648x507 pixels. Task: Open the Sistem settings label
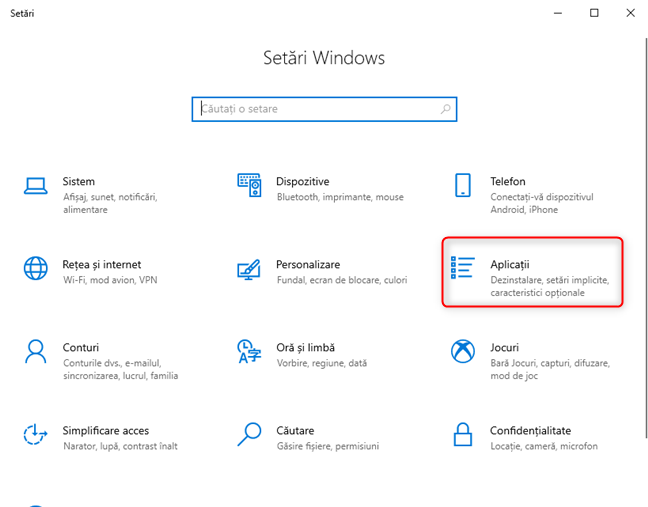coord(79,182)
